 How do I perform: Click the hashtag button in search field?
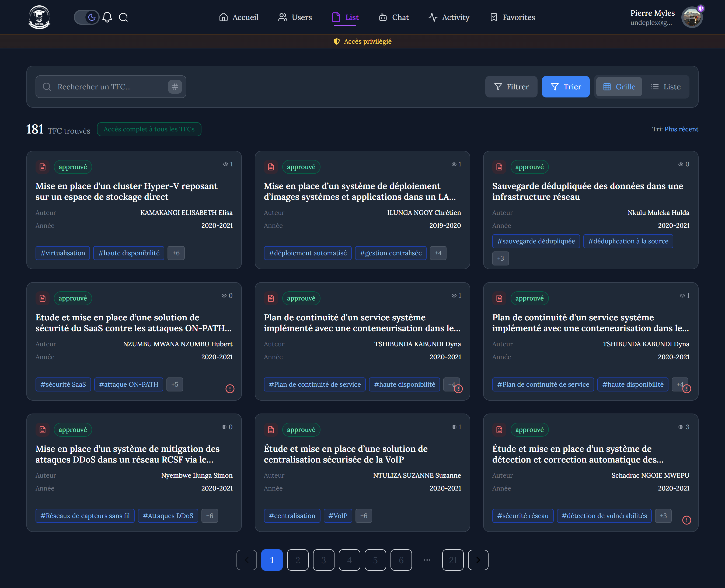click(x=175, y=87)
